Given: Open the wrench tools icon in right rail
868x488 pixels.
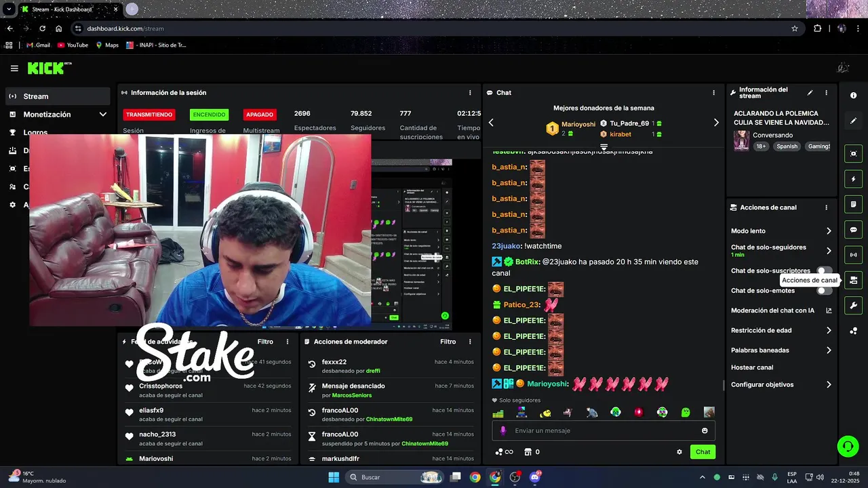Looking at the screenshot, I should click(x=853, y=306).
